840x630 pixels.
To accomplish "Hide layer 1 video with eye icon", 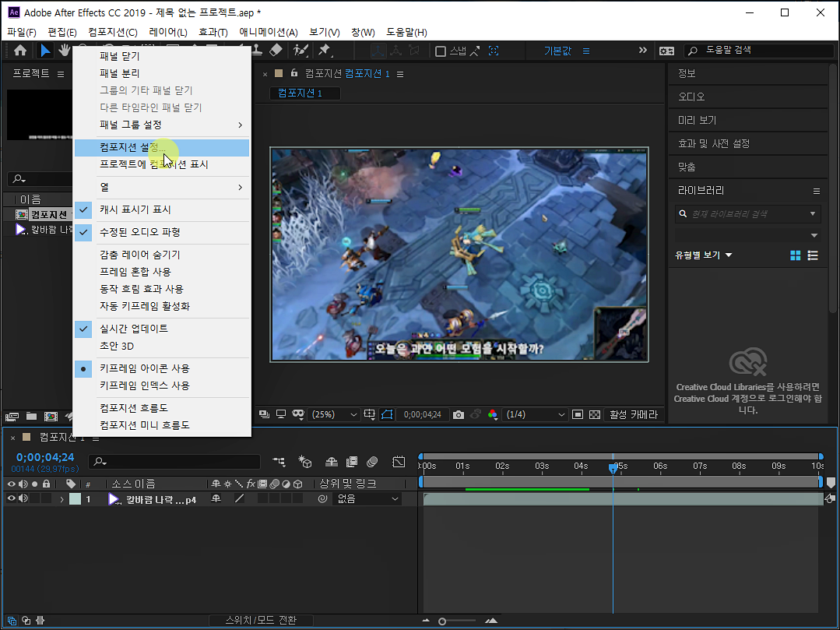I will coord(11,498).
